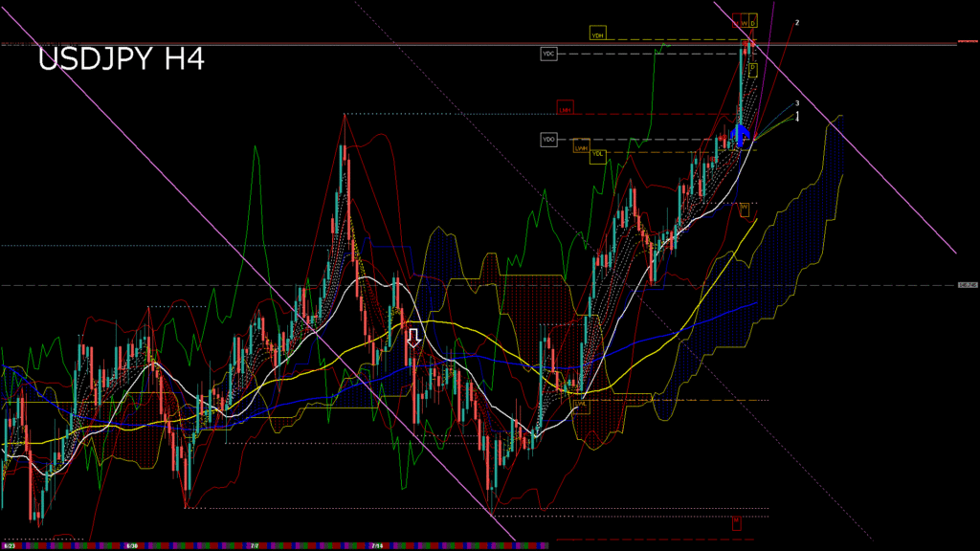Screen dimensions: 980x551
Task: Click projection line label 3
Action: [x=797, y=103]
